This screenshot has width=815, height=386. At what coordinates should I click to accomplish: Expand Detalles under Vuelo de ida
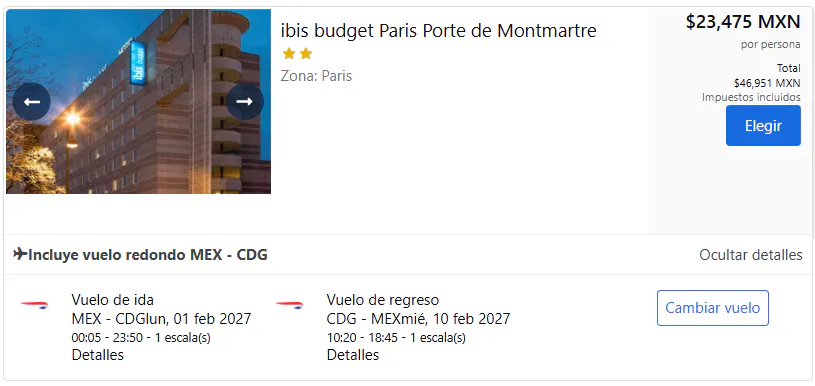point(98,355)
